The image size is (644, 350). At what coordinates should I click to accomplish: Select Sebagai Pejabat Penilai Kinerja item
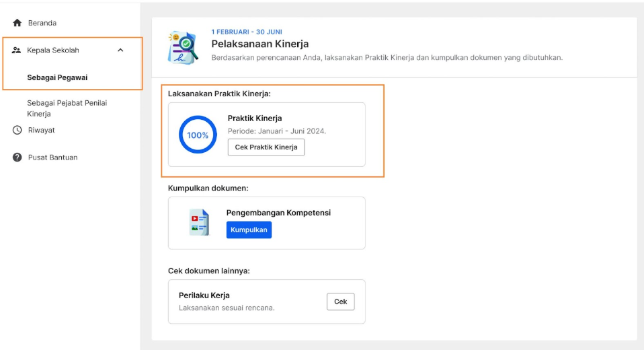pyautogui.click(x=67, y=108)
